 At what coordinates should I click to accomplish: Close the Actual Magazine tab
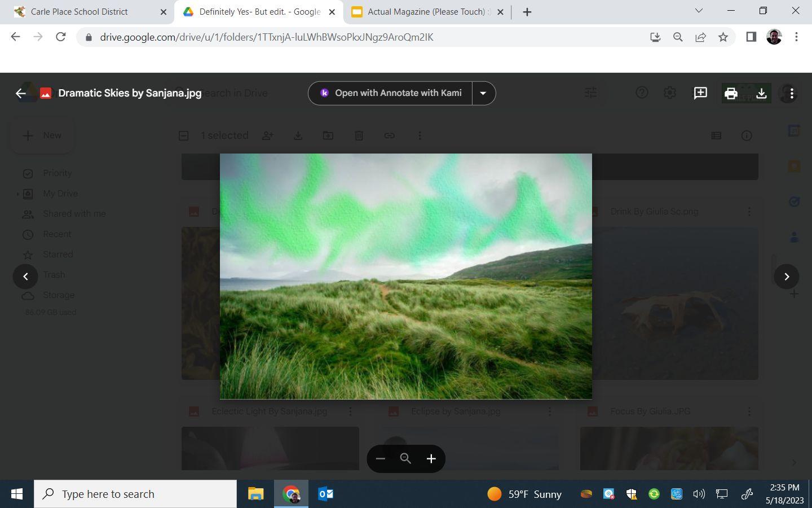click(x=500, y=12)
